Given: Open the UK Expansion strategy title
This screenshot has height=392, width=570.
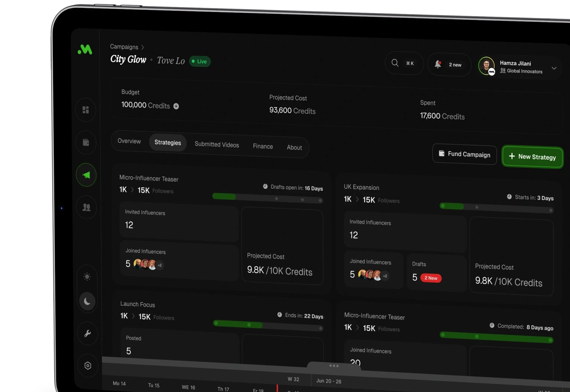Looking at the screenshot, I should 361,187.
